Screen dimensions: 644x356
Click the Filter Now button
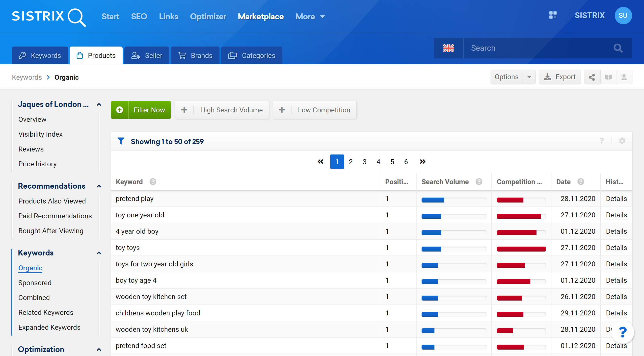point(141,110)
